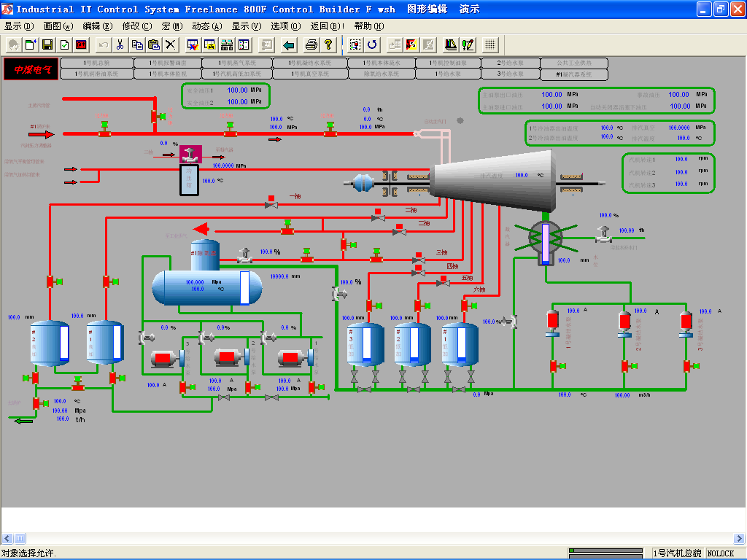Click the Save floppy disk toolbar icon
This screenshot has width=747, height=560.
(48, 44)
